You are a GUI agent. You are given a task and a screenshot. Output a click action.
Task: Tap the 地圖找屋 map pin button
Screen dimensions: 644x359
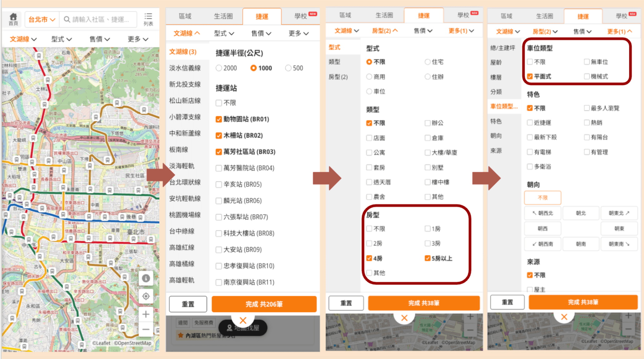(x=243, y=328)
